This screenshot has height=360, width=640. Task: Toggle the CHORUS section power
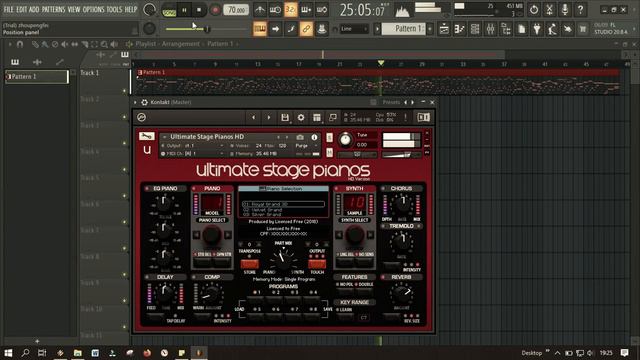pos(383,189)
